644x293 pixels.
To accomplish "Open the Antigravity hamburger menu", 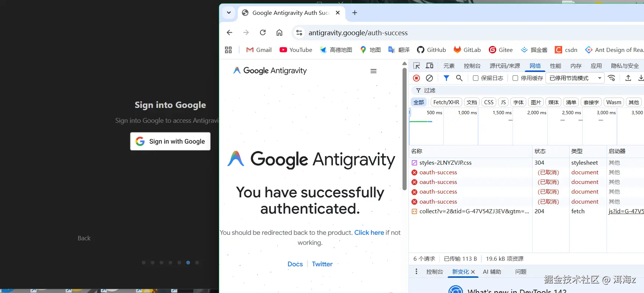I will click(x=373, y=71).
